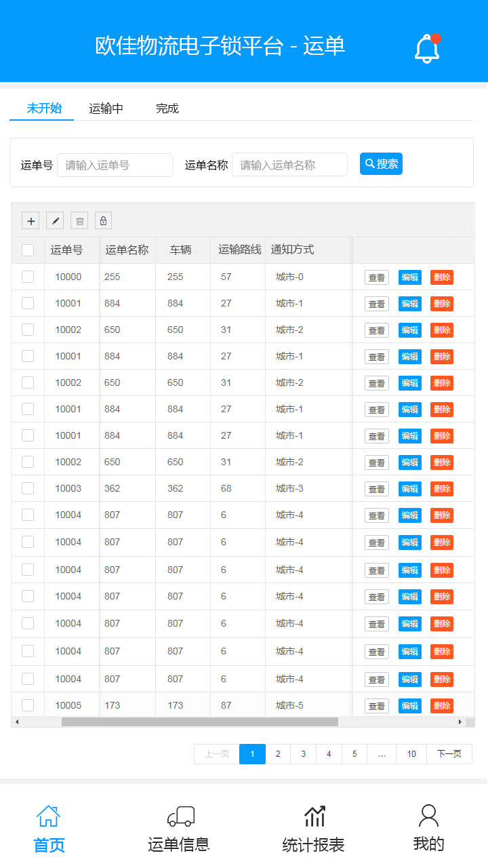488x868 pixels.
Task: Delete row 10000 with 删除
Action: click(442, 277)
